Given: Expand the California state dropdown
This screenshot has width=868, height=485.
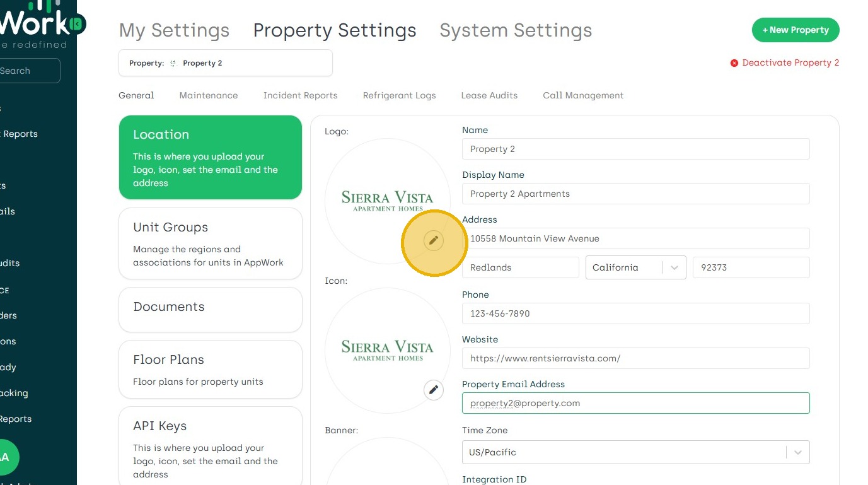Looking at the screenshot, I should coord(674,267).
